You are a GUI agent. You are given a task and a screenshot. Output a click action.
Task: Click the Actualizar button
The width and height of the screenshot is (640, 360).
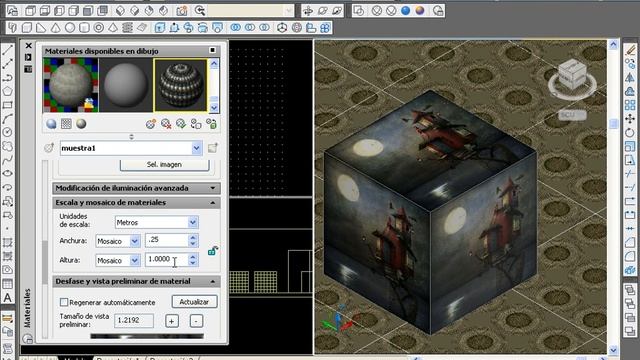pyautogui.click(x=194, y=302)
